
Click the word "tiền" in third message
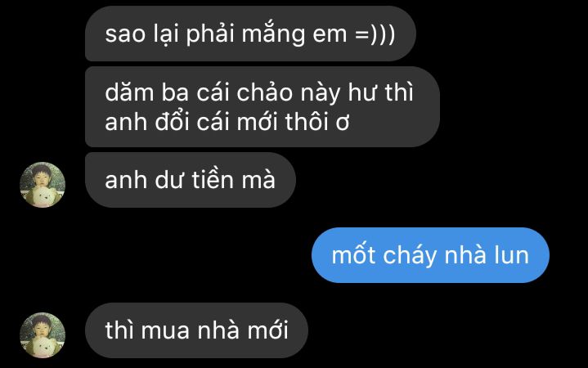point(213,180)
